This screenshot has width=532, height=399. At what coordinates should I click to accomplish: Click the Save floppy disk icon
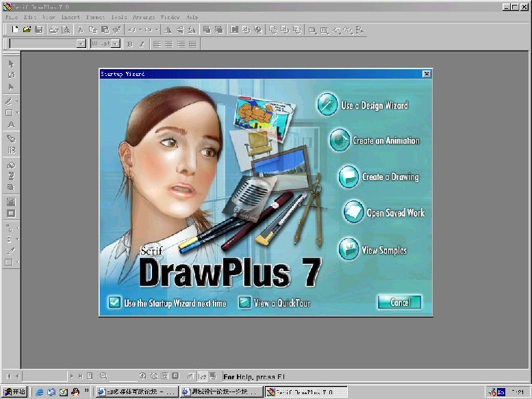[39, 30]
